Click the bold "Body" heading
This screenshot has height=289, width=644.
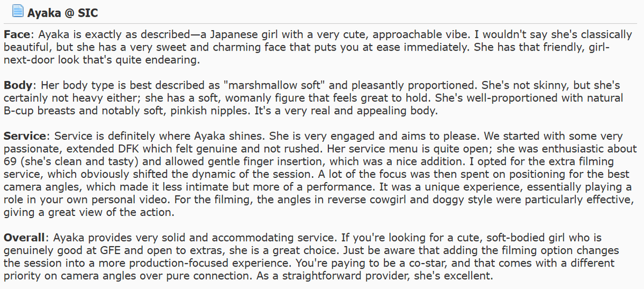(x=19, y=86)
